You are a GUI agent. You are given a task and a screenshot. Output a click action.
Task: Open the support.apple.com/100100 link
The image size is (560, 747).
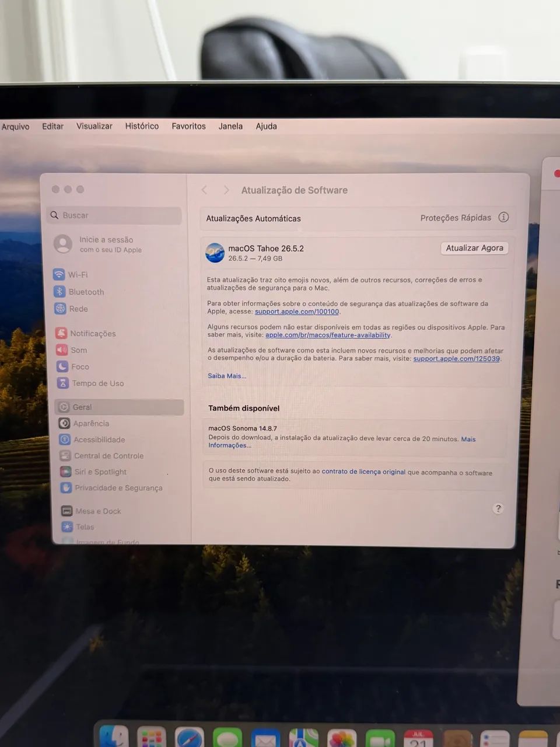pyautogui.click(x=296, y=312)
